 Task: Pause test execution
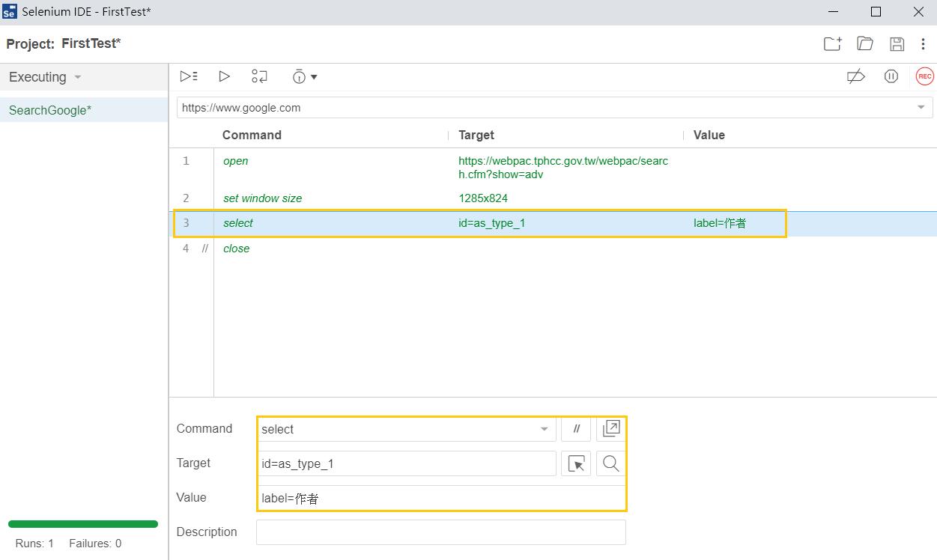coord(891,76)
